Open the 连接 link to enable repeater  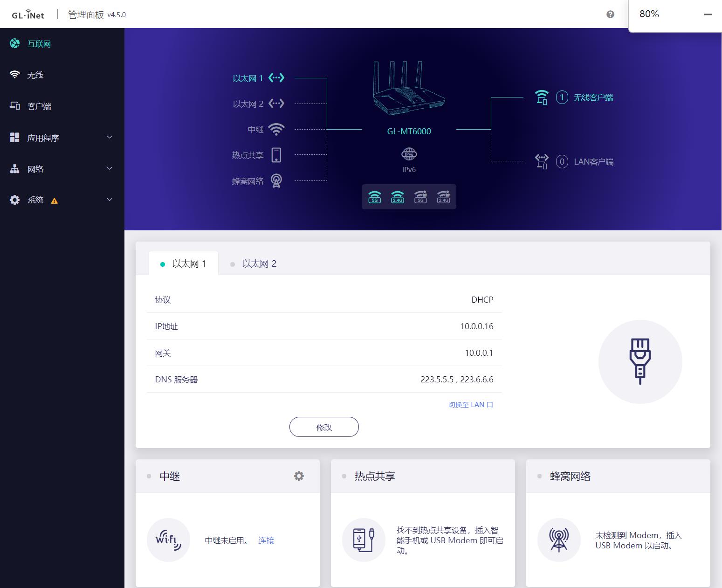266,540
